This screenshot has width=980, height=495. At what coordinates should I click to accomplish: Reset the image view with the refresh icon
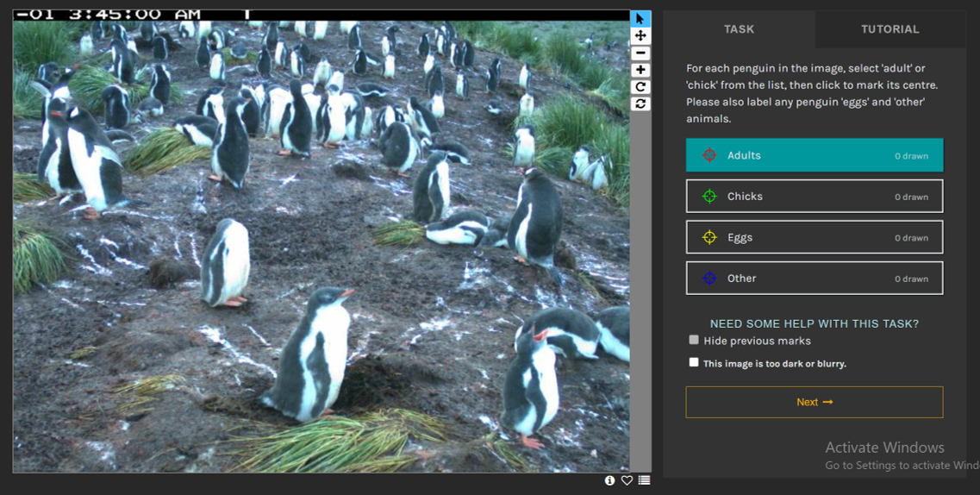640,103
